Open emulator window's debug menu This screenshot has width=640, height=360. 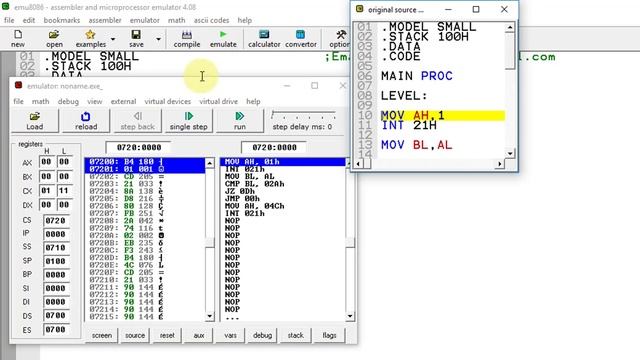click(x=68, y=101)
